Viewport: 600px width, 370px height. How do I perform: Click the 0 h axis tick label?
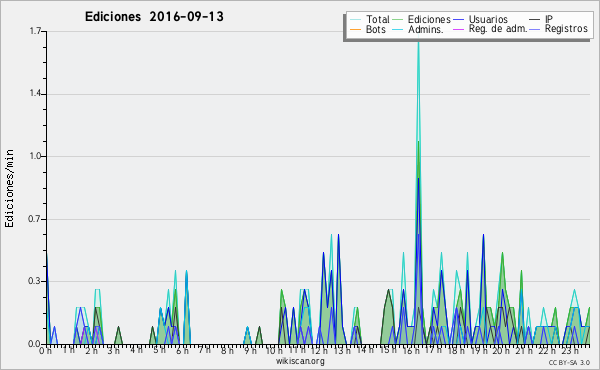coord(46,351)
